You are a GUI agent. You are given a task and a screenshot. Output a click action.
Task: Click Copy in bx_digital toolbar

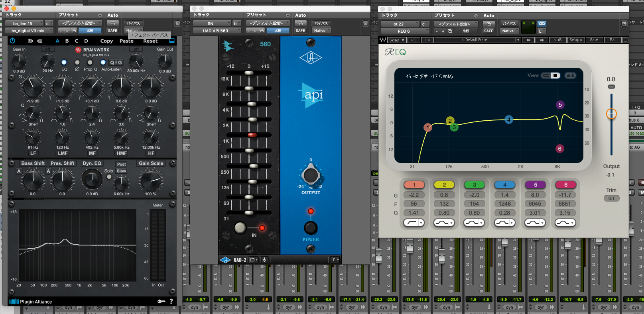(x=106, y=41)
